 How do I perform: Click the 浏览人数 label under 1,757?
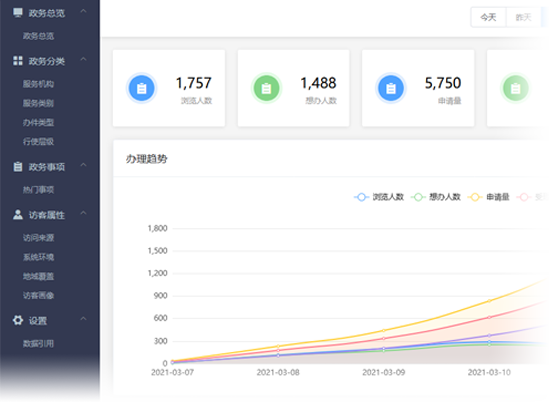[197, 101]
